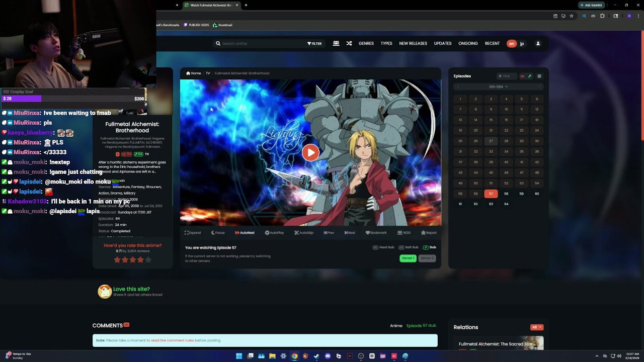Image resolution: width=644 pixels, height=362 pixels.
Task: Switch to Server 1
Action: click(x=408, y=258)
